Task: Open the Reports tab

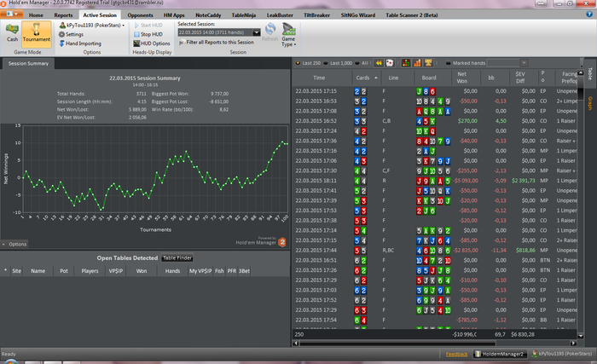Action: point(63,15)
